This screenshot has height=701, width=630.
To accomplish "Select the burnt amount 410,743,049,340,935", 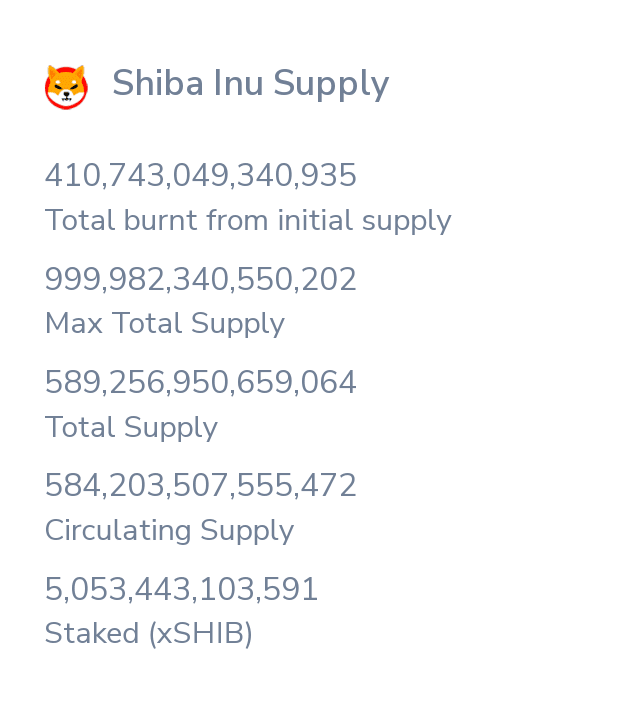I will click(x=201, y=176).
